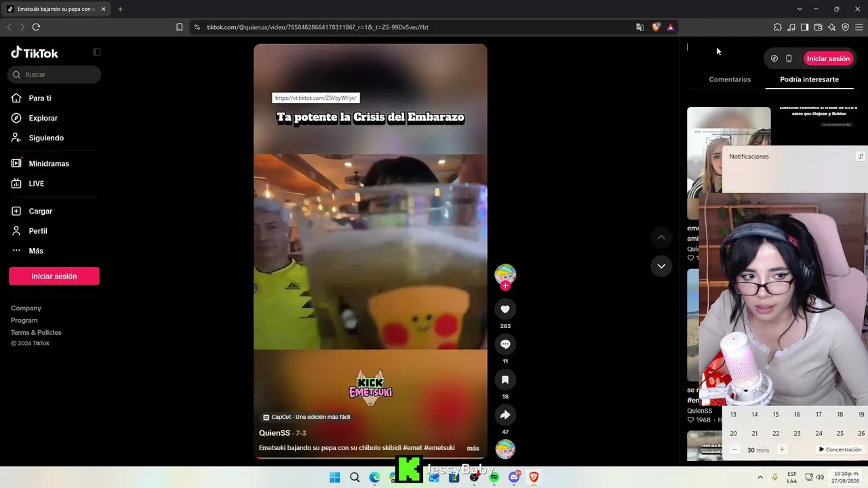Viewport: 868px width, 488px height.
Task: Switch to the Comentarios tab
Action: tap(730, 79)
